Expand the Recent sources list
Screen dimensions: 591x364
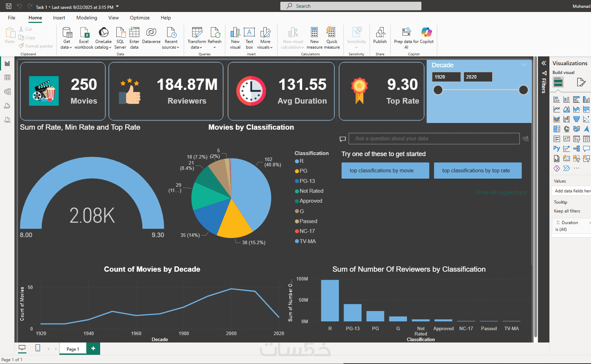[x=171, y=38]
